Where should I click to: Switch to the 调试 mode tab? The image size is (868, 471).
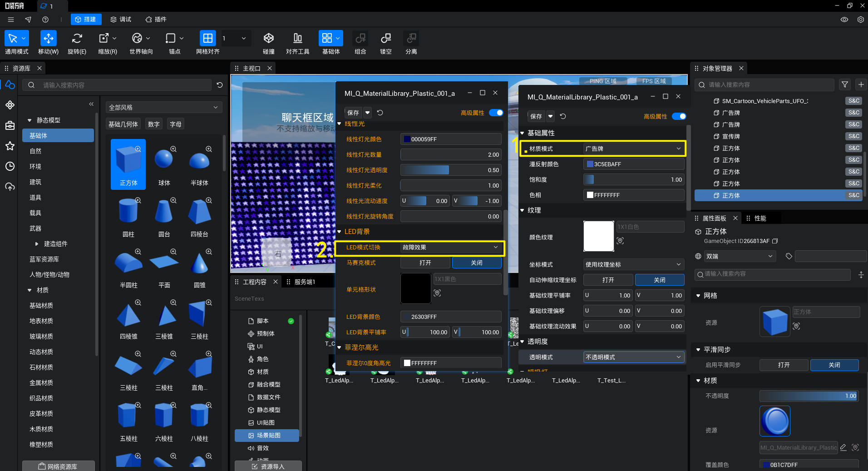pos(121,20)
